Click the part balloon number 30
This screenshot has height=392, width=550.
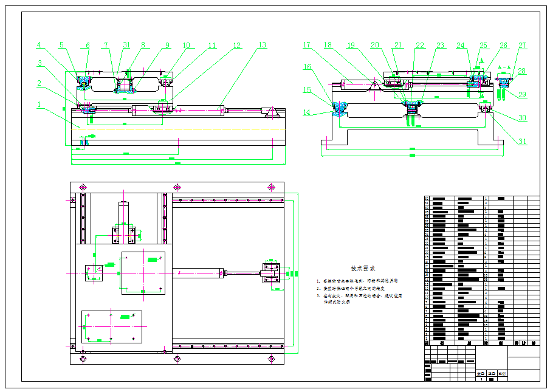tap(523, 118)
